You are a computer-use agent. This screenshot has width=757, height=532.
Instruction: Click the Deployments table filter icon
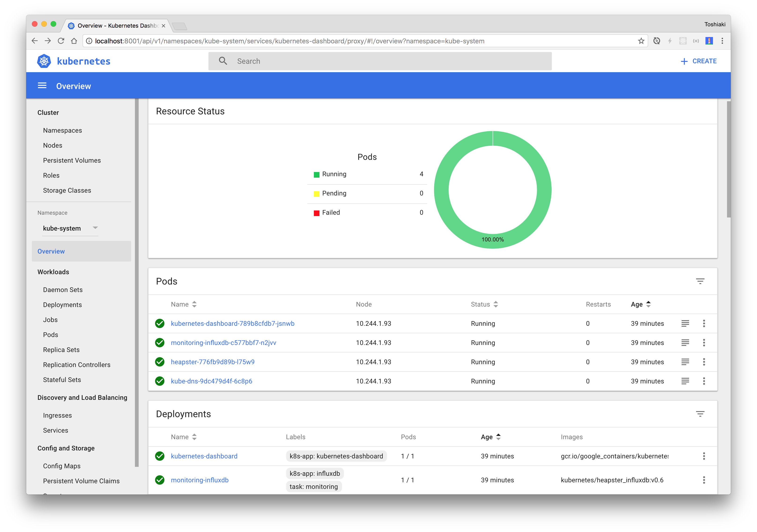(700, 414)
